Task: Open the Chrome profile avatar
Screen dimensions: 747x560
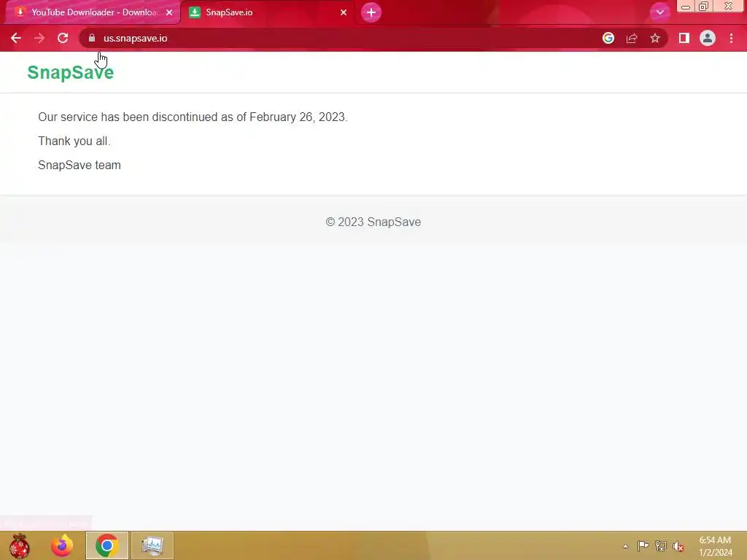Action: tap(708, 38)
